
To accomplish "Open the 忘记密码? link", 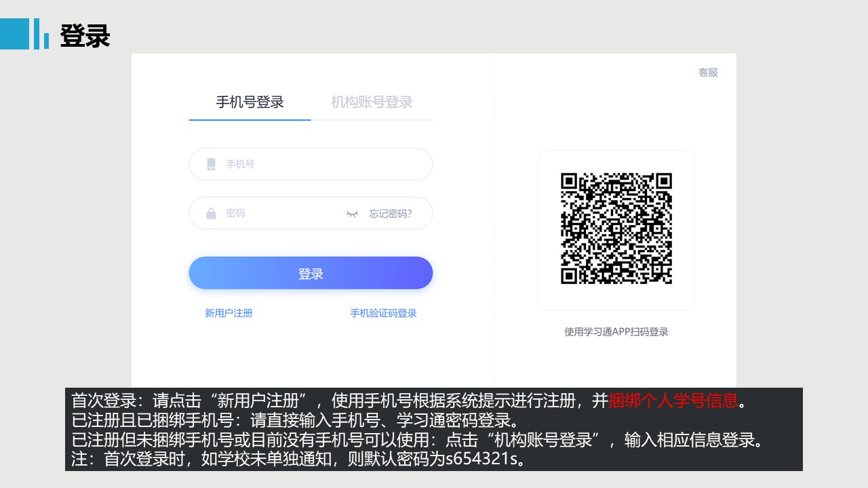I will click(x=391, y=213).
